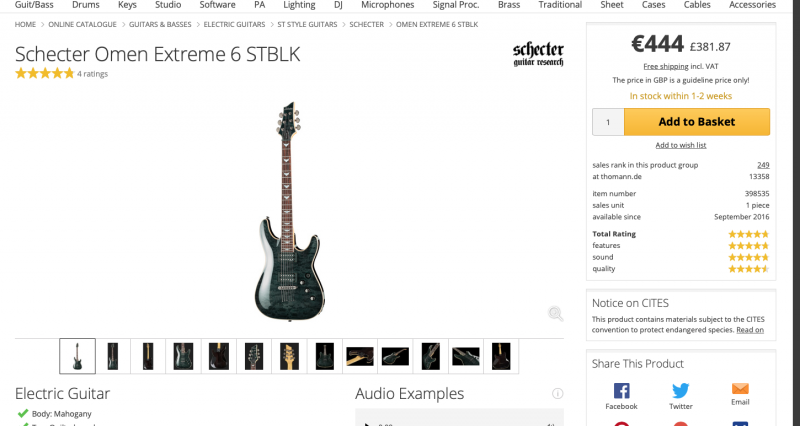Share the product on Twitter

click(681, 396)
